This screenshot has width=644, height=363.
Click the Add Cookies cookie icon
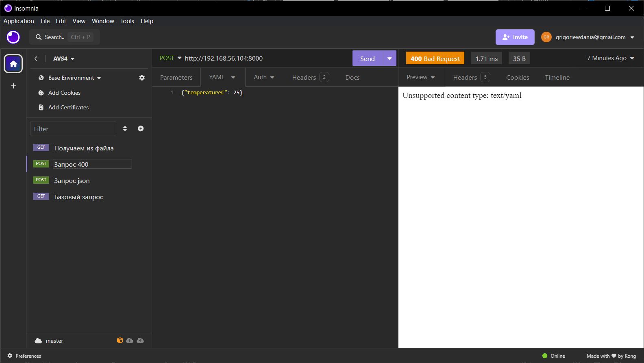tap(41, 93)
